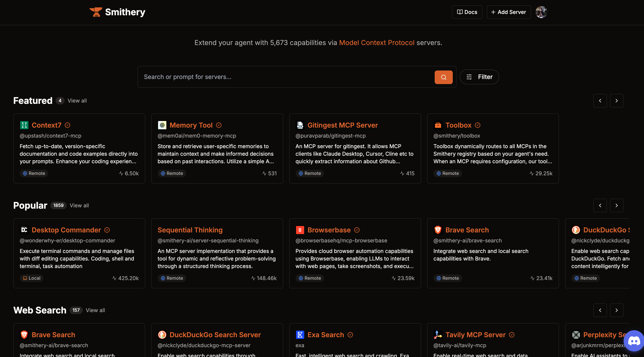View all Web Search servers
This screenshot has height=357, width=644.
click(95, 310)
